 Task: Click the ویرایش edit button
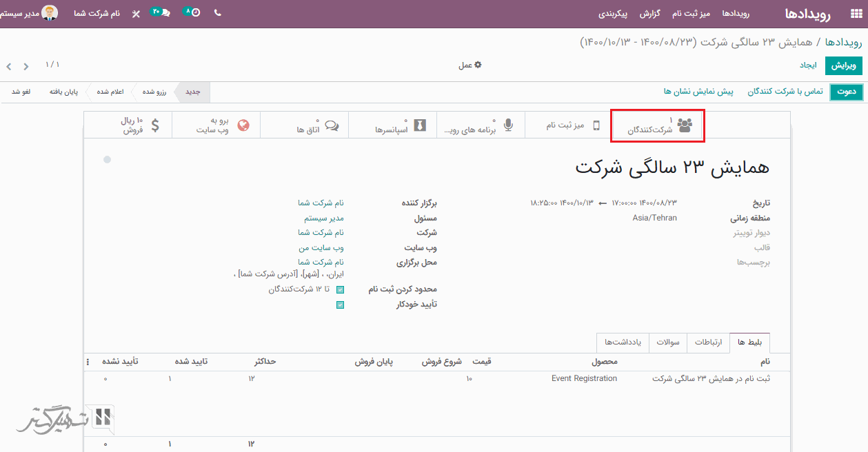point(843,65)
